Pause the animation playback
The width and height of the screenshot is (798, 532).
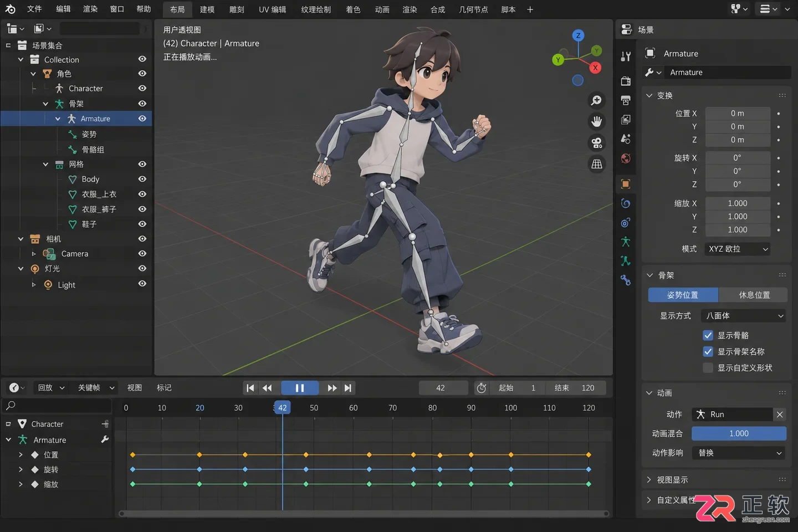pos(300,388)
